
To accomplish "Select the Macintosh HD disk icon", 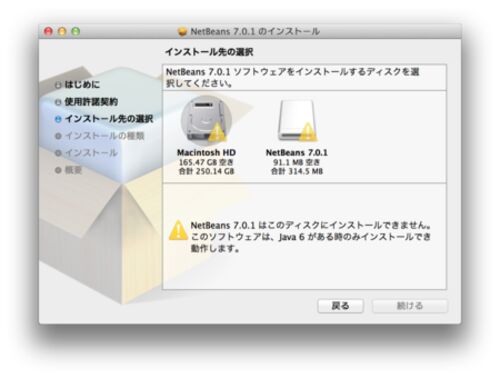I will pyautogui.click(x=206, y=121).
